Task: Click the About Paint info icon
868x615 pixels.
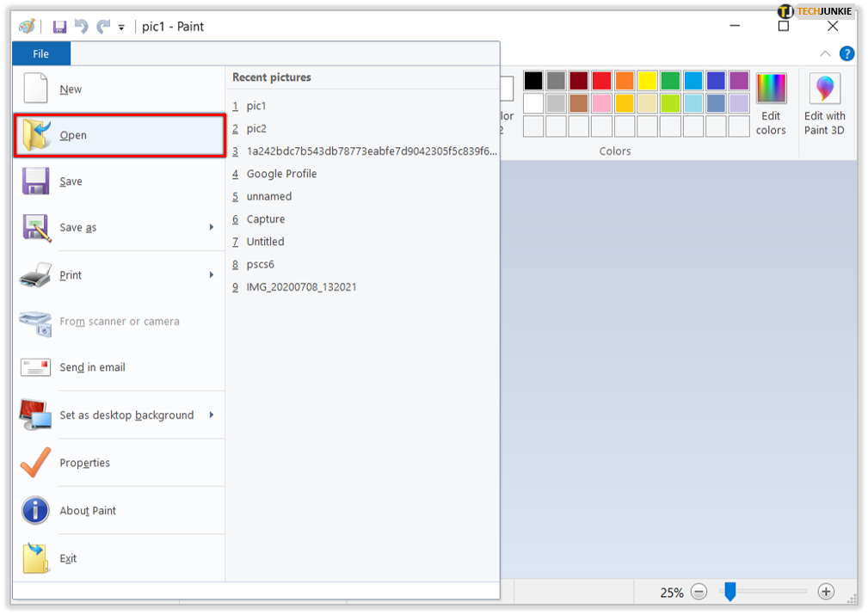Action: click(35, 510)
